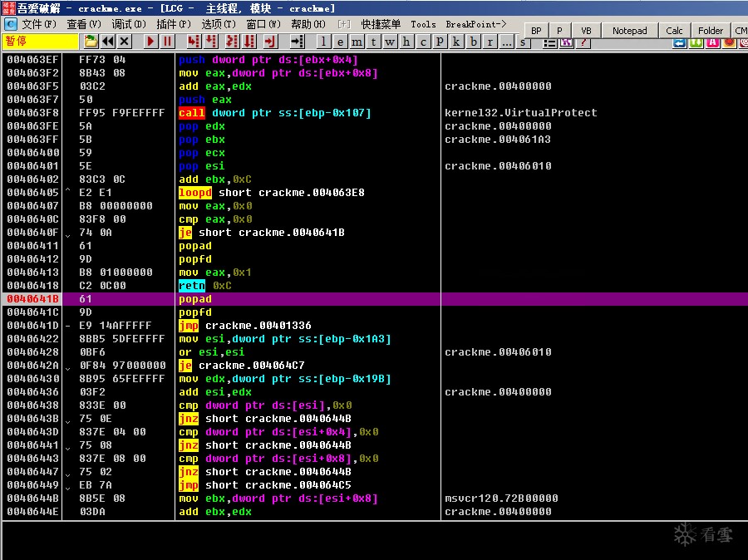Image resolution: width=748 pixels, height=560 pixels.
Task: Open the 选项(T) menu
Action: [219, 24]
